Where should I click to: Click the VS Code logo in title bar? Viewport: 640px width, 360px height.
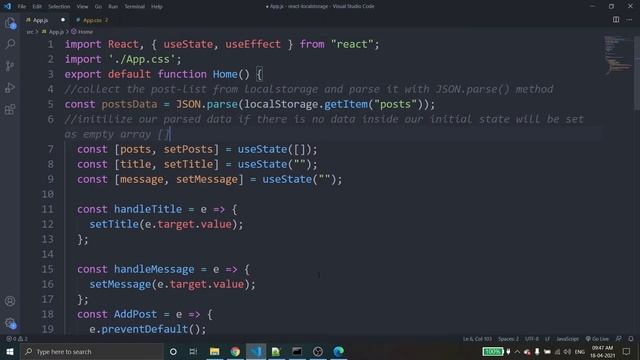tap(7, 7)
